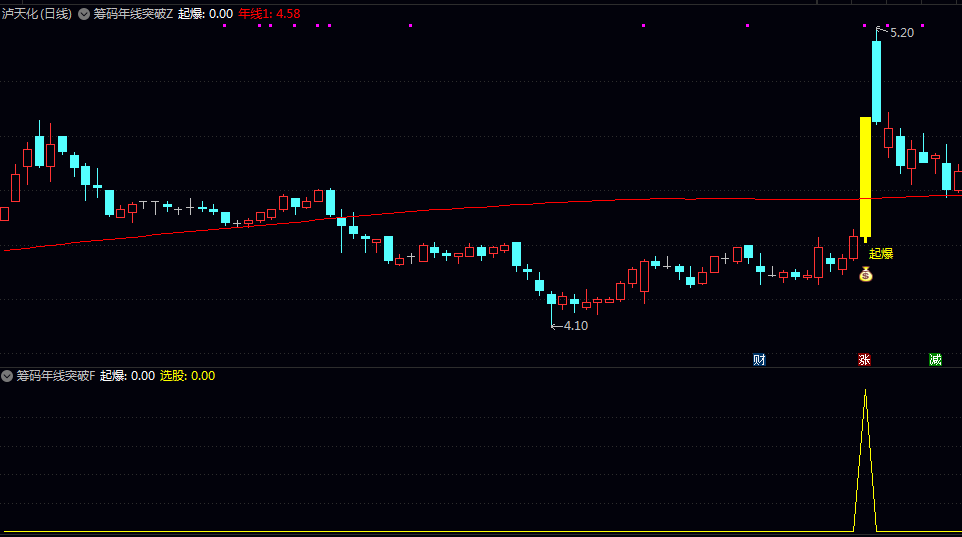Click the 4.10 low price label
The image size is (962, 537).
[x=575, y=326]
